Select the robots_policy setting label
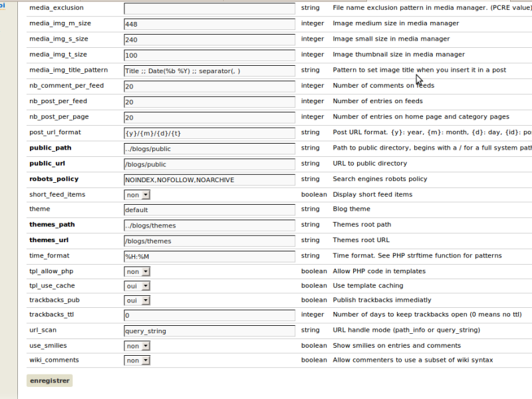 [x=54, y=179]
